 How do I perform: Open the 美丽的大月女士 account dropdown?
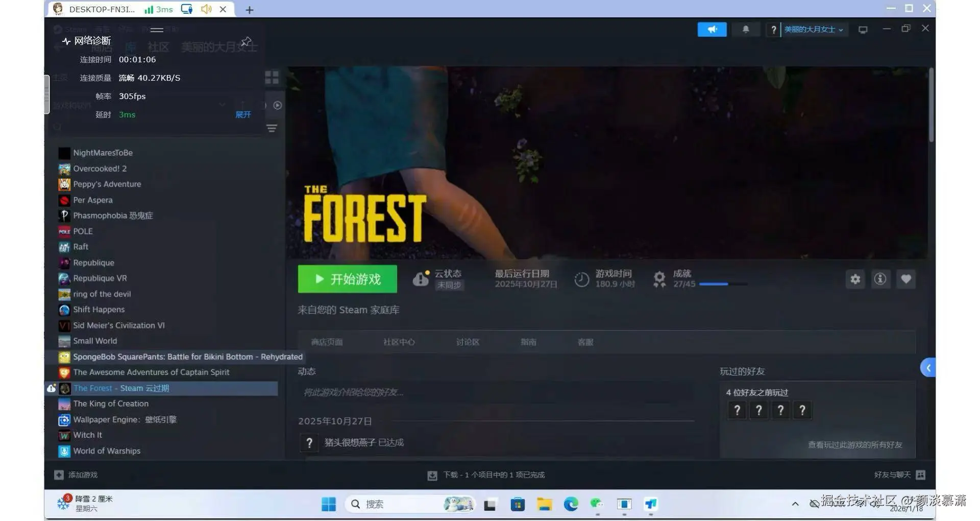pos(814,30)
